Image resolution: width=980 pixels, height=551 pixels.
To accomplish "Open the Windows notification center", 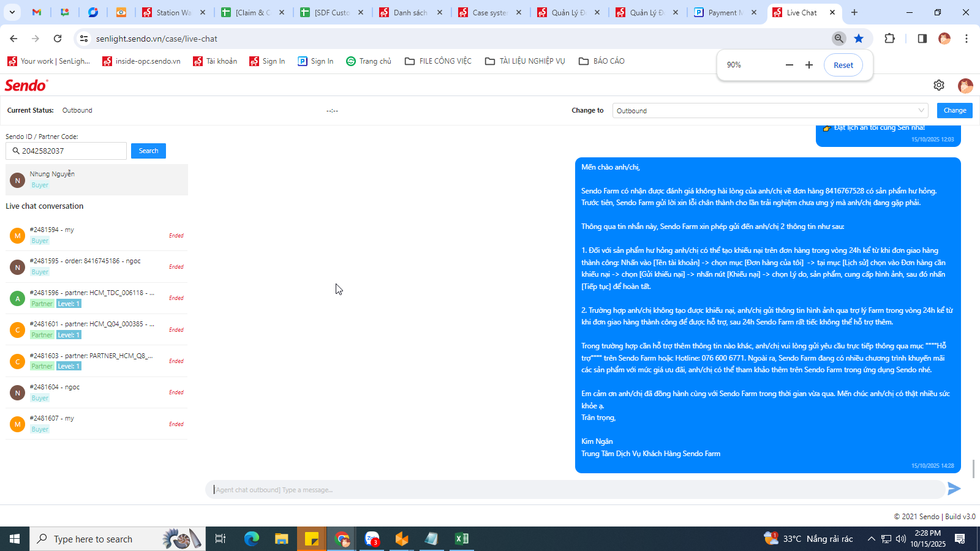I will [960, 539].
